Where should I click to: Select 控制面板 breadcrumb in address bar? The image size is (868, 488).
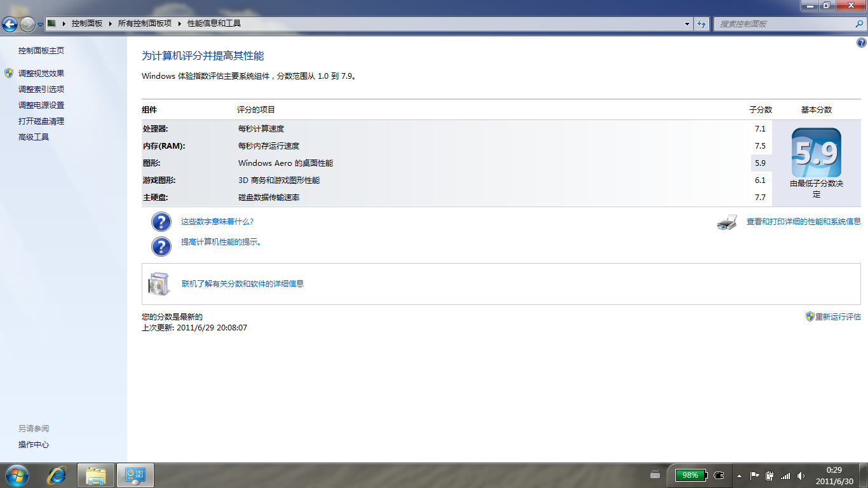pyautogui.click(x=87, y=24)
